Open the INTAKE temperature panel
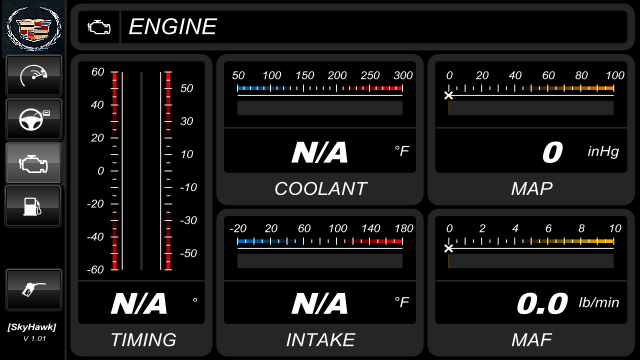 click(320, 282)
